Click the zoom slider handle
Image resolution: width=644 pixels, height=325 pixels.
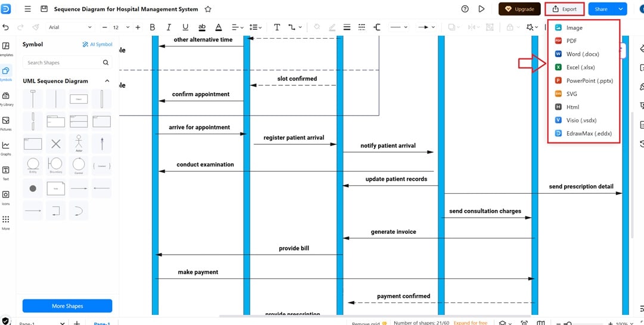coord(568,323)
